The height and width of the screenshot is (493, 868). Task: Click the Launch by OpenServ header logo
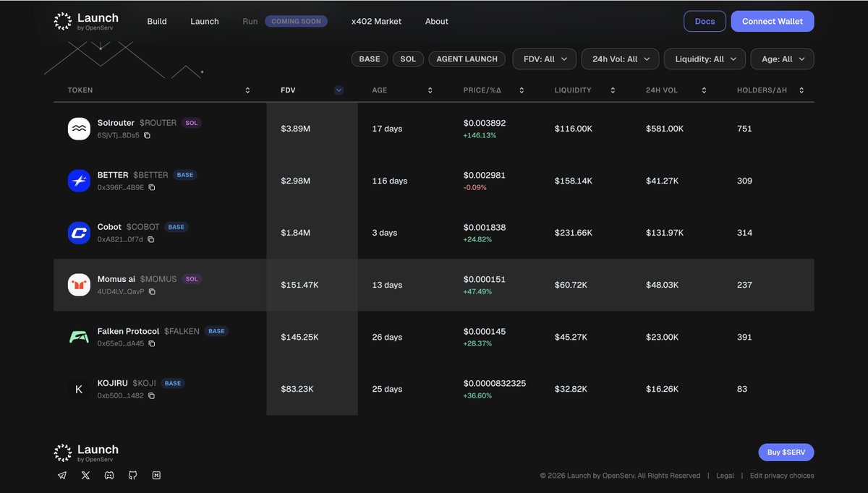click(x=86, y=22)
